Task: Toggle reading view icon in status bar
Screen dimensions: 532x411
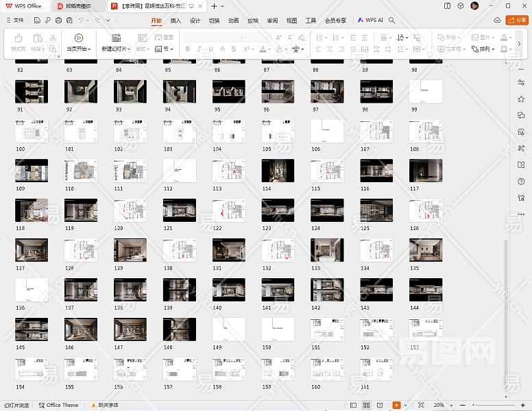Action: click(381, 405)
